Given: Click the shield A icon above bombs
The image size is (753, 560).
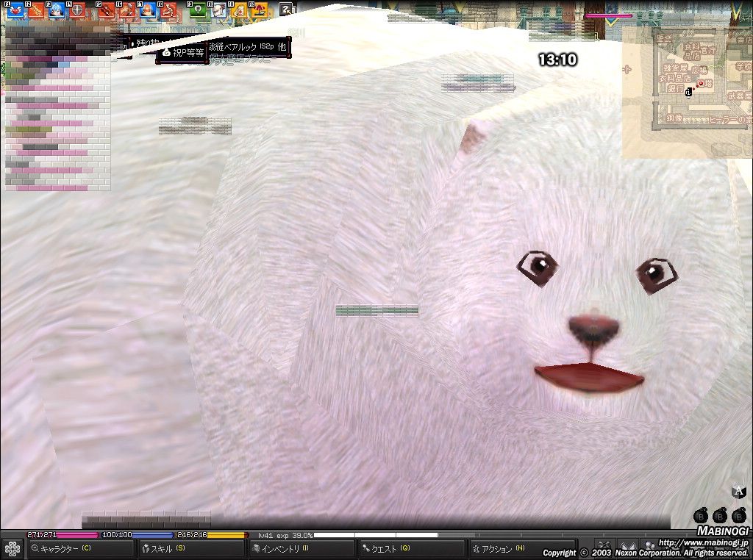Looking at the screenshot, I should coord(738,492).
